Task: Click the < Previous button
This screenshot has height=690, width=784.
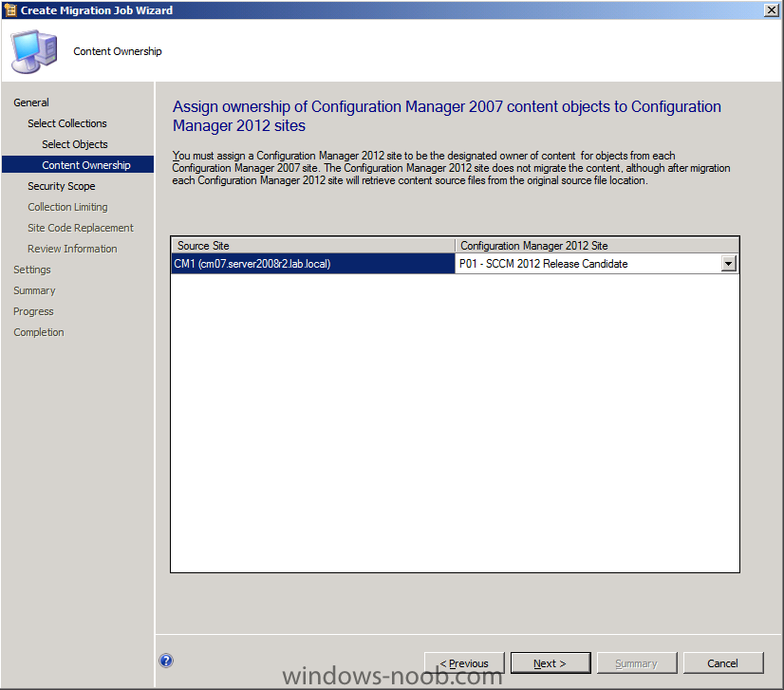Action: point(464,663)
